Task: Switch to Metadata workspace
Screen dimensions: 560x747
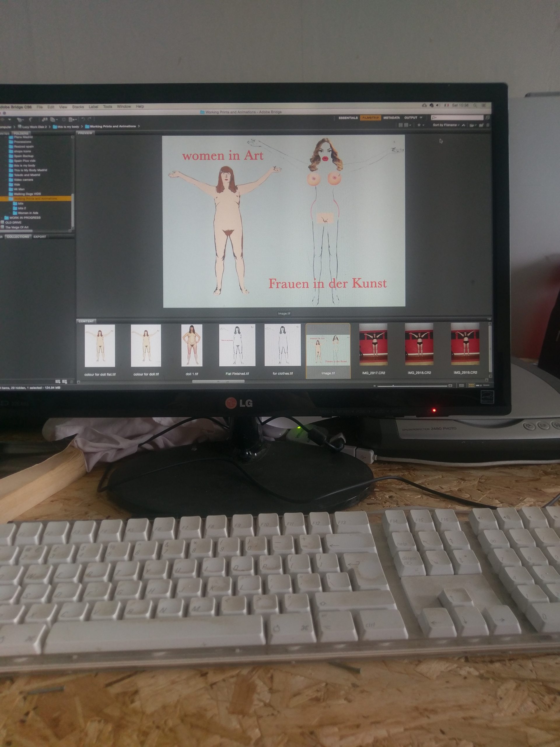Action: 391,118
